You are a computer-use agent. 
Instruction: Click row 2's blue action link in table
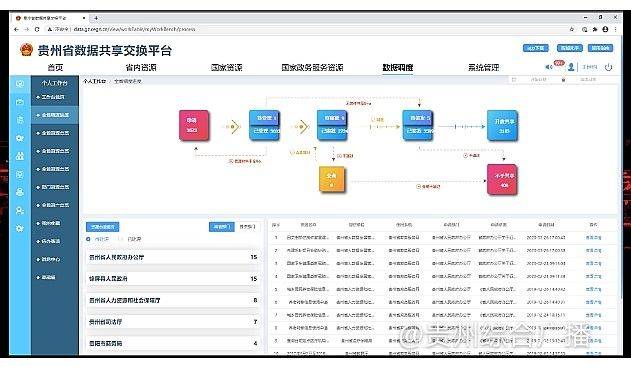point(593,250)
